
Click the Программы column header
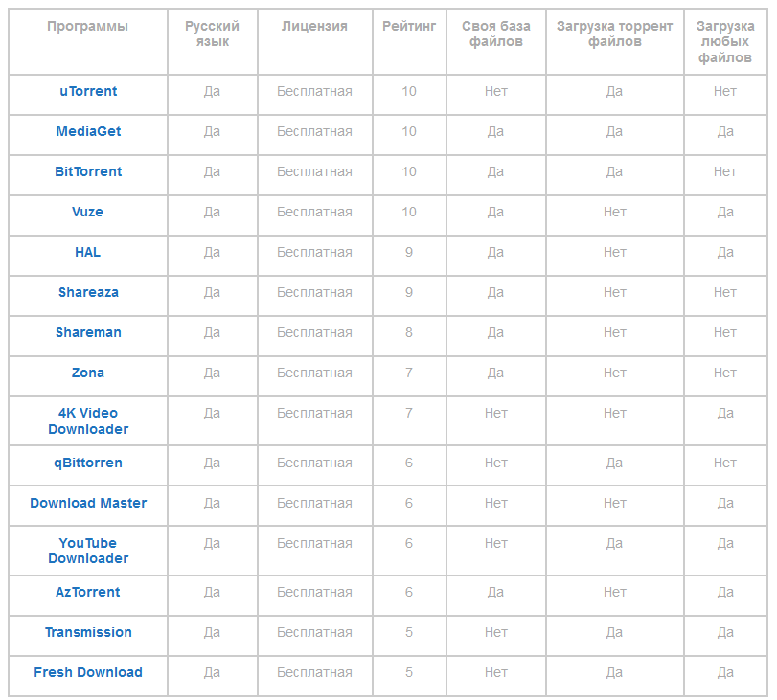(x=88, y=26)
